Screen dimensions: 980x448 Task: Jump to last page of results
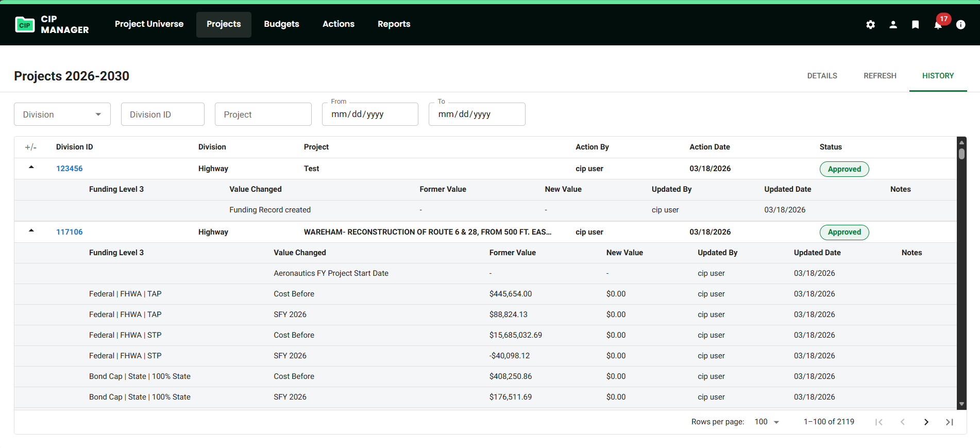click(x=949, y=422)
